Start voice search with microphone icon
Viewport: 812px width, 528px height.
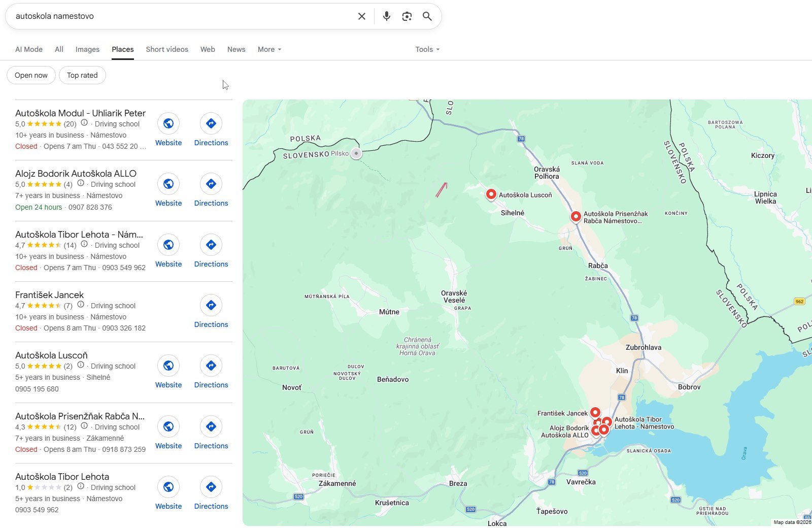point(387,16)
